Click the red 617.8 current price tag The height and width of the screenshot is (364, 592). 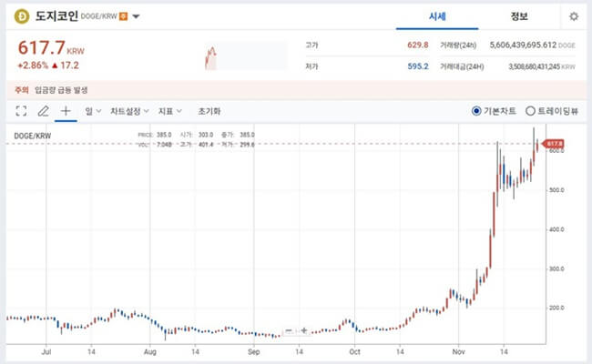coord(553,144)
